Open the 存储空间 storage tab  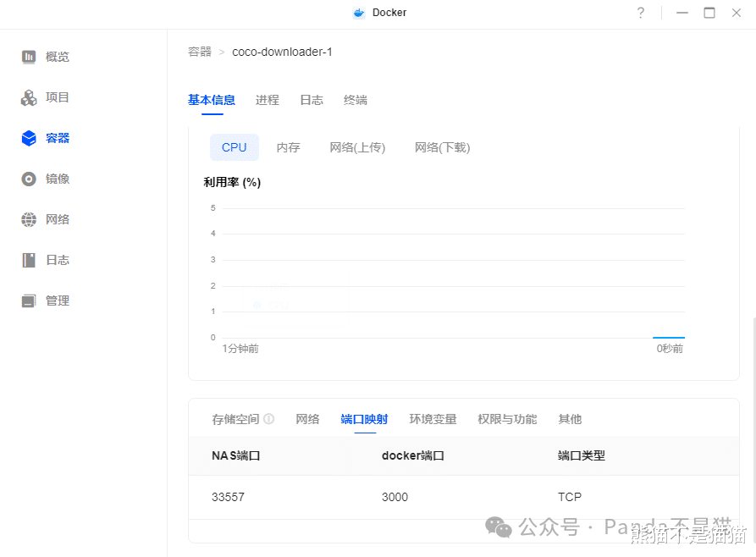click(235, 419)
